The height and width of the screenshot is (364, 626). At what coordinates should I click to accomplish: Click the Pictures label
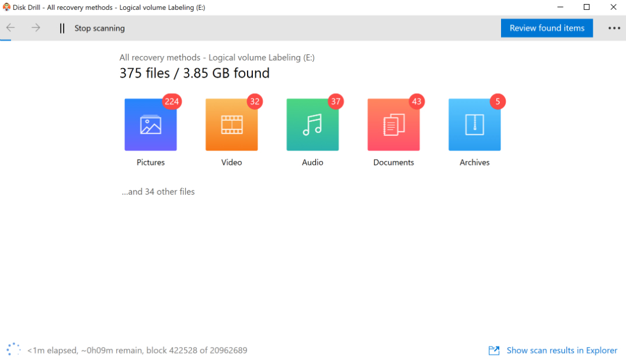coord(151,163)
